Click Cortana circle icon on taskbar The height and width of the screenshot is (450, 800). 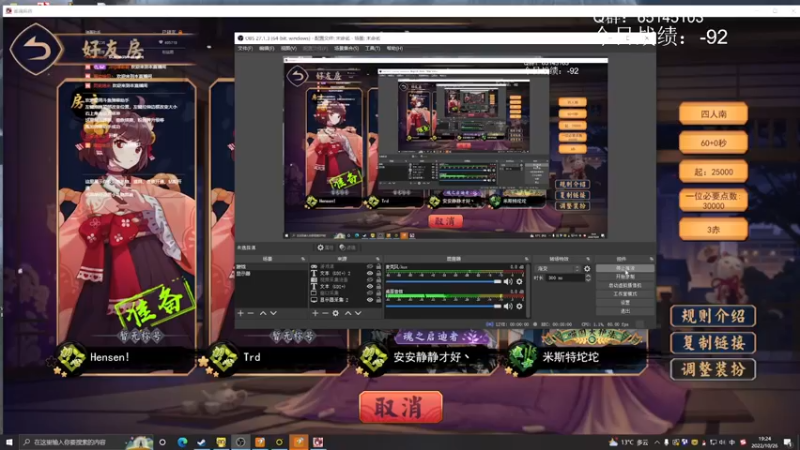click(162, 442)
